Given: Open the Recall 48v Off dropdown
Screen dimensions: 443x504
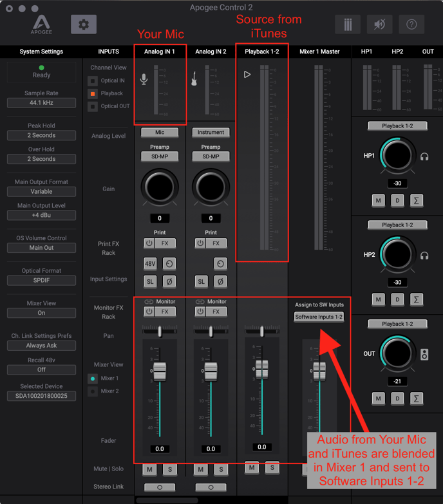Looking at the screenshot, I should click(41, 369).
